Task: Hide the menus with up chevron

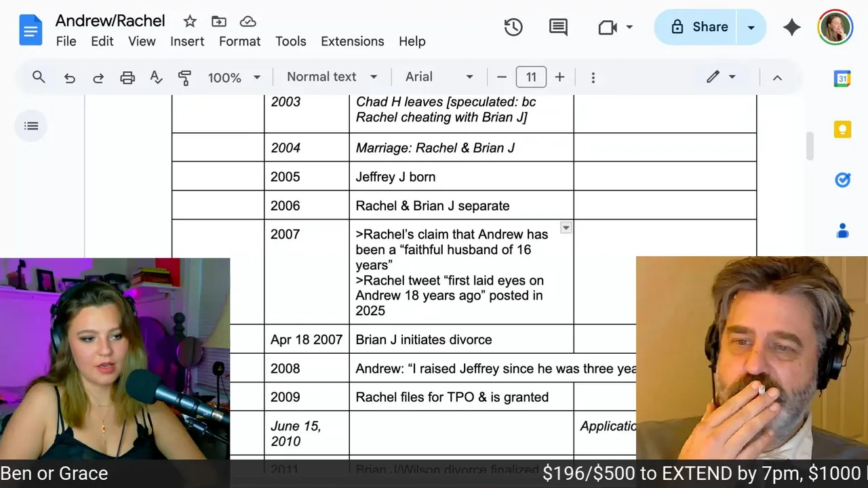Action: tap(777, 77)
